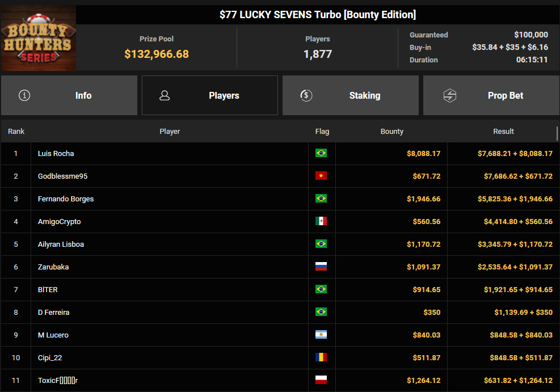Click the Brazil flag for Fernando Borges
560x392 pixels.
coord(321,199)
